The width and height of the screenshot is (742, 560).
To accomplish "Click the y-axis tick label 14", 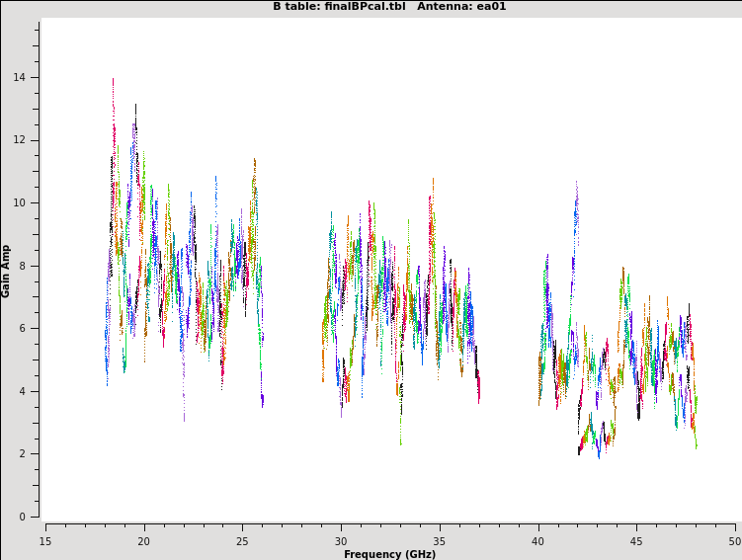I will (20, 78).
